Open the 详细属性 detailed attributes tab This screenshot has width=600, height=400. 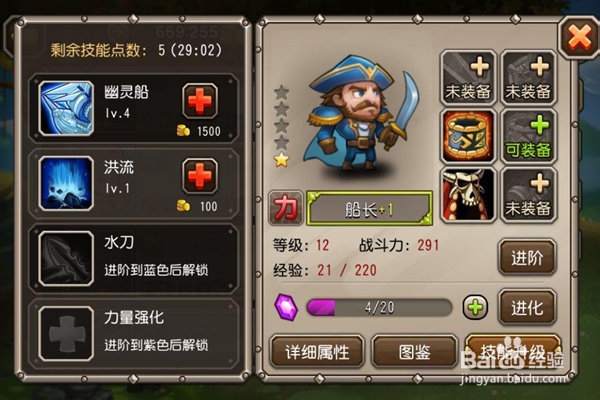point(317,351)
